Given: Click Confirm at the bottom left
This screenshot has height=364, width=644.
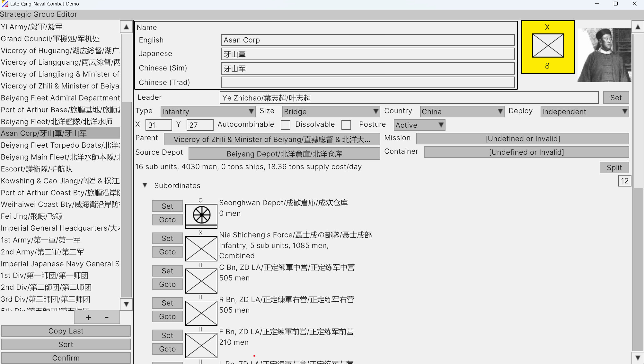Looking at the screenshot, I should (x=66, y=358).
